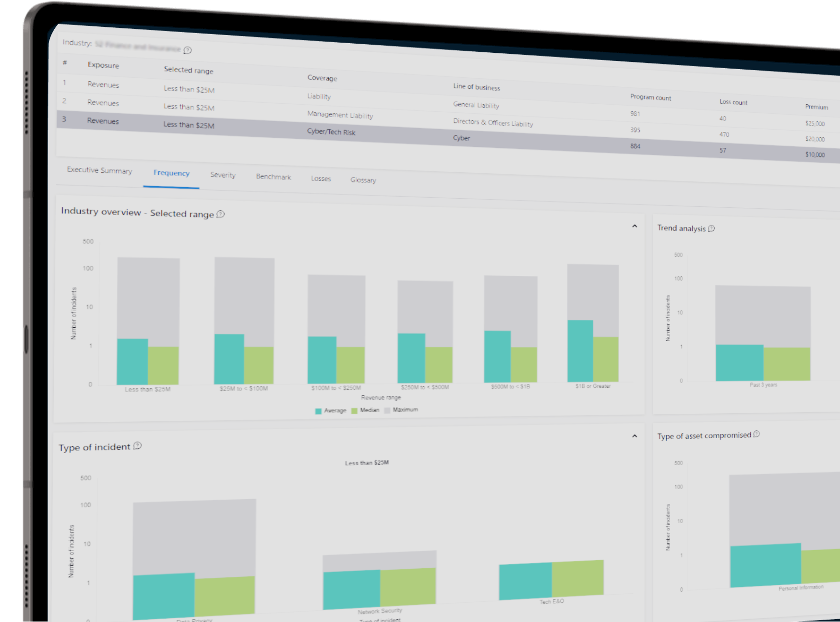Click the active Frequency tab
This screenshot has width=840, height=622.
pyautogui.click(x=171, y=173)
